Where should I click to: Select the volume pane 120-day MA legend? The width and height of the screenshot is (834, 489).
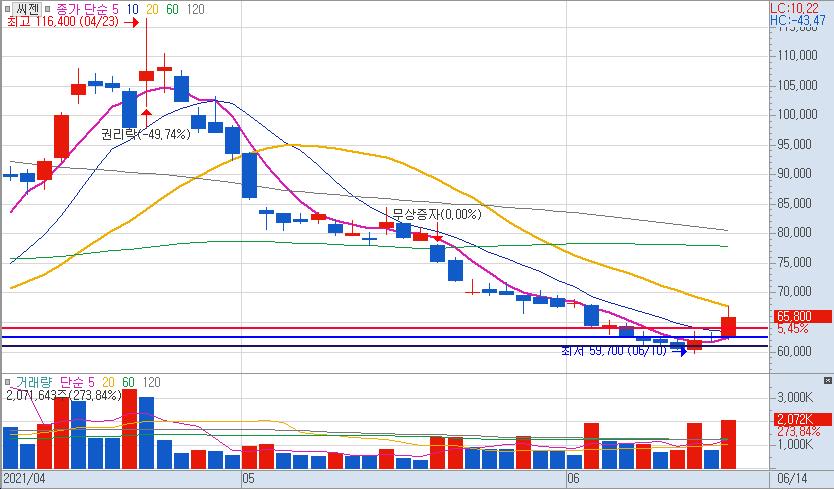click(x=151, y=382)
